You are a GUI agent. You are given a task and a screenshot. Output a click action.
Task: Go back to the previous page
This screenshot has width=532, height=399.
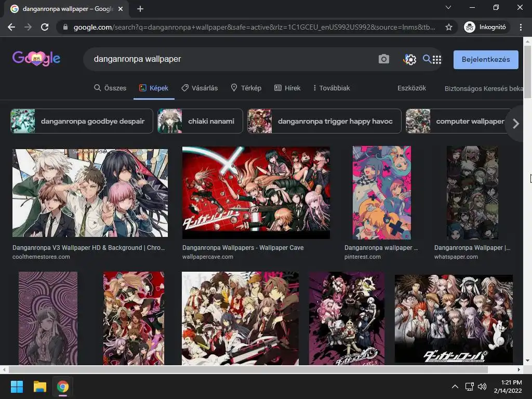[11, 27]
